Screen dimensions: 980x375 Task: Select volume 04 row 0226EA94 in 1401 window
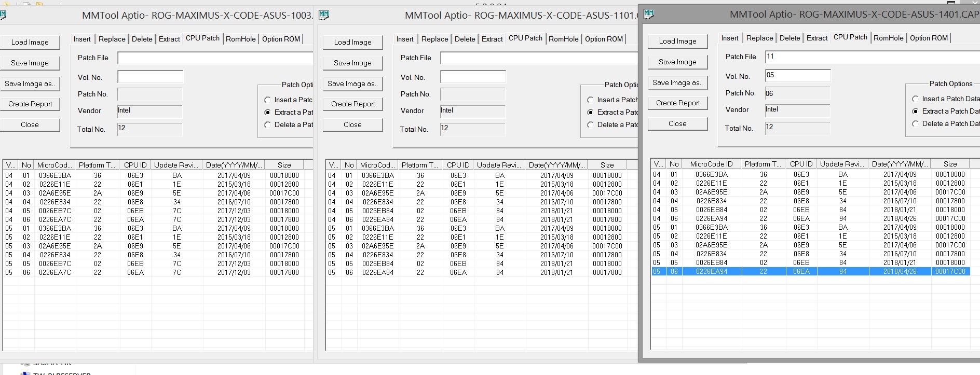coord(810,218)
